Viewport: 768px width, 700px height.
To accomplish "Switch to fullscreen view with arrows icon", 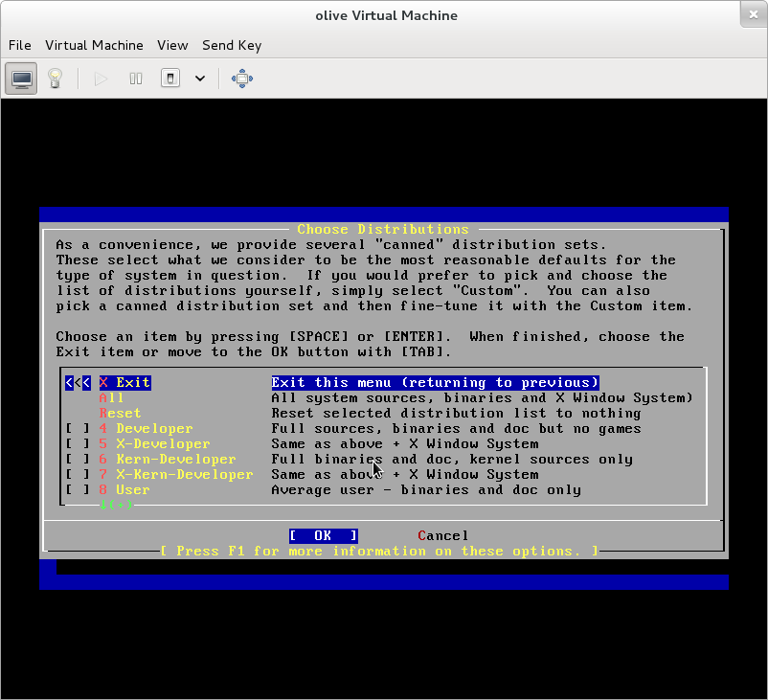I will coord(242,78).
